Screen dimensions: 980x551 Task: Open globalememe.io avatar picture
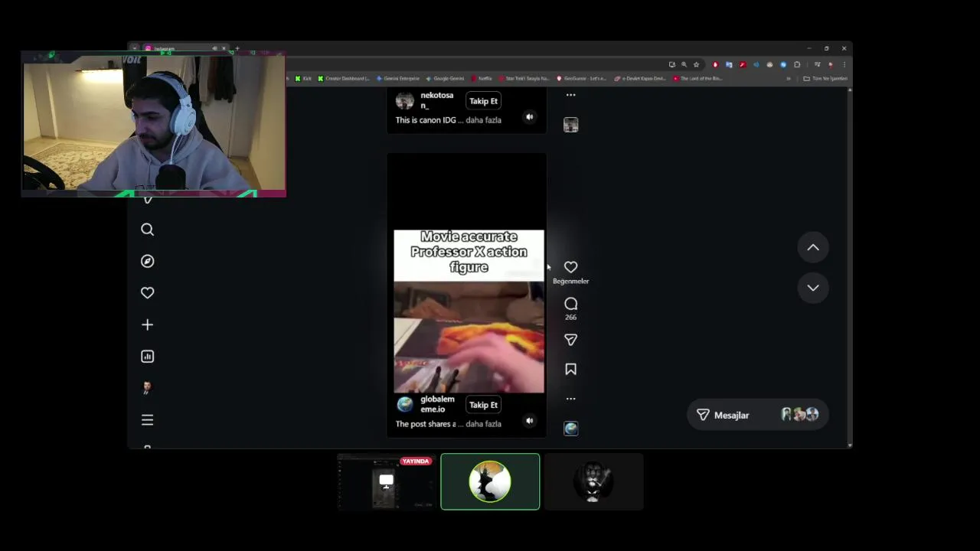click(x=405, y=404)
